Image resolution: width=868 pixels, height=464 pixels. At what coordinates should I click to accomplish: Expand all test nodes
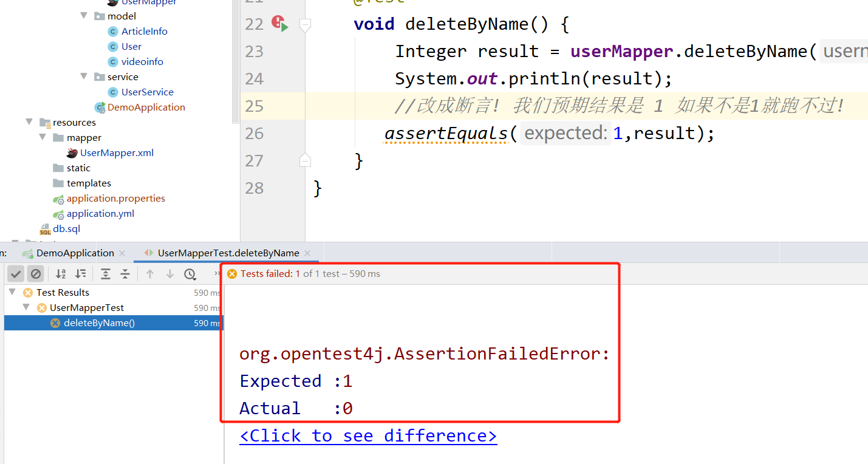pos(106,274)
